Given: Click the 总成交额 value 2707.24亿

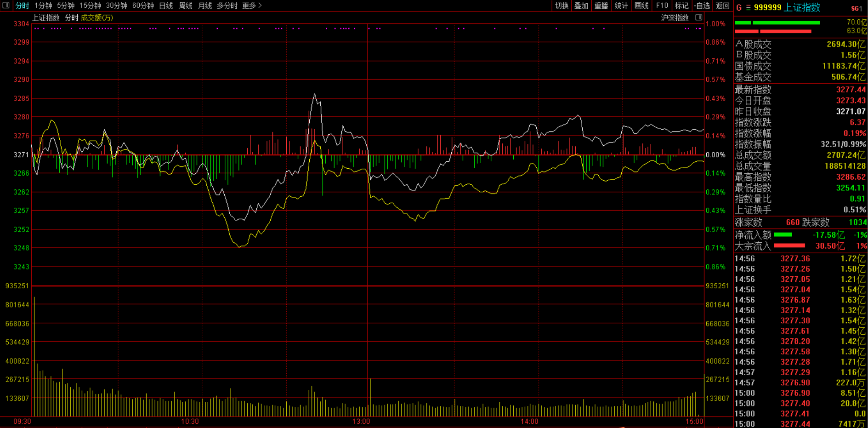Looking at the screenshot, I should pos(846,155).
